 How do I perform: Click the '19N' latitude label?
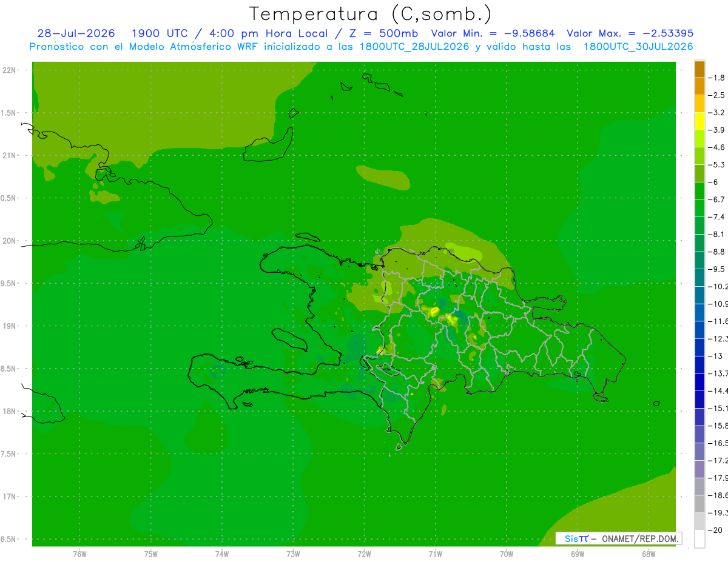pyautogui.click(x=10, y=326)
